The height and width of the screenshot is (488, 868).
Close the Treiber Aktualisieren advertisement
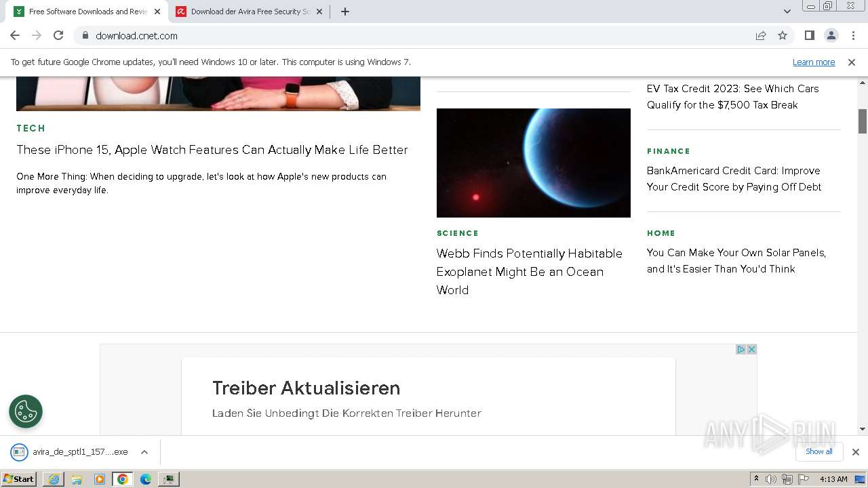point(751,350)
